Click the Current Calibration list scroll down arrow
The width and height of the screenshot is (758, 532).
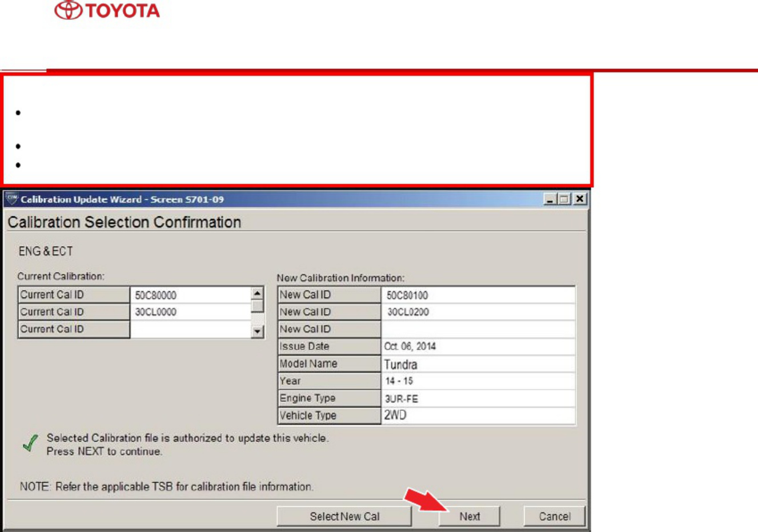pyautogui.click(x=257, y=331)
